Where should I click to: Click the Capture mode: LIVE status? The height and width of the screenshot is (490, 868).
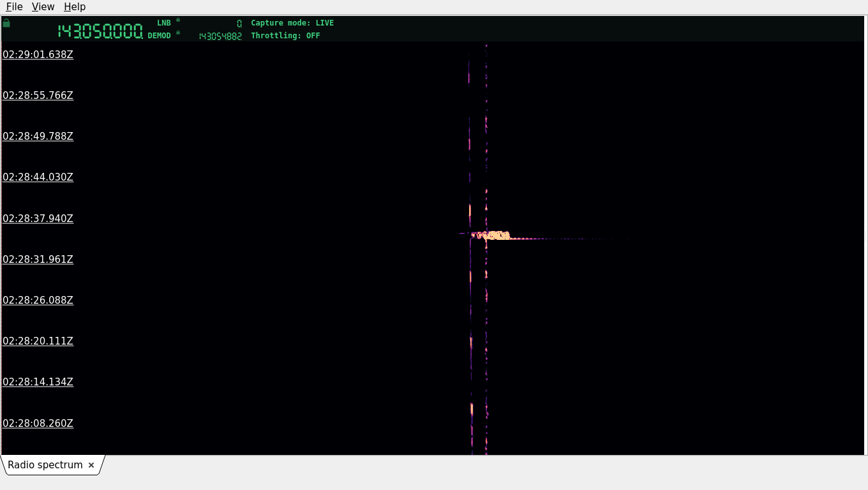(x=292, y=23)
